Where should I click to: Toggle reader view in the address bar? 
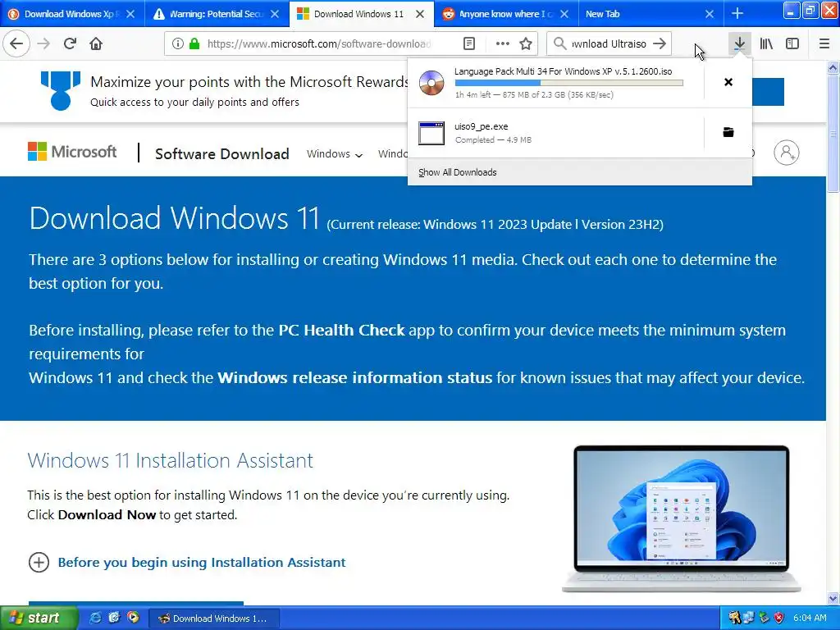[x=469, y=43]
